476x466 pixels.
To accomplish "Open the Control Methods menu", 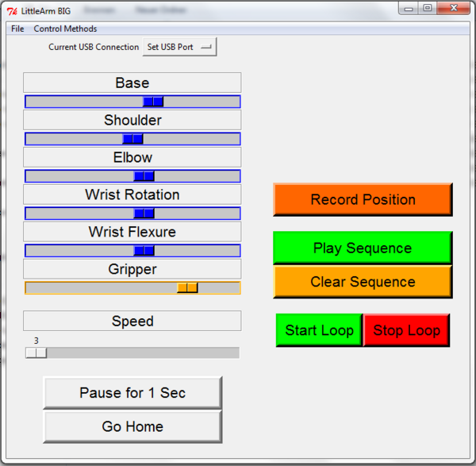I will [65, 29].
